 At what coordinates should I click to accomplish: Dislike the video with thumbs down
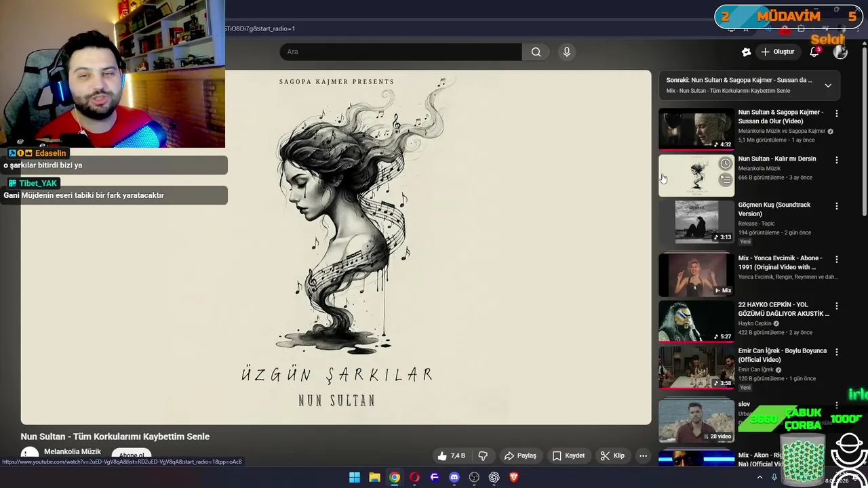[483, 455]
